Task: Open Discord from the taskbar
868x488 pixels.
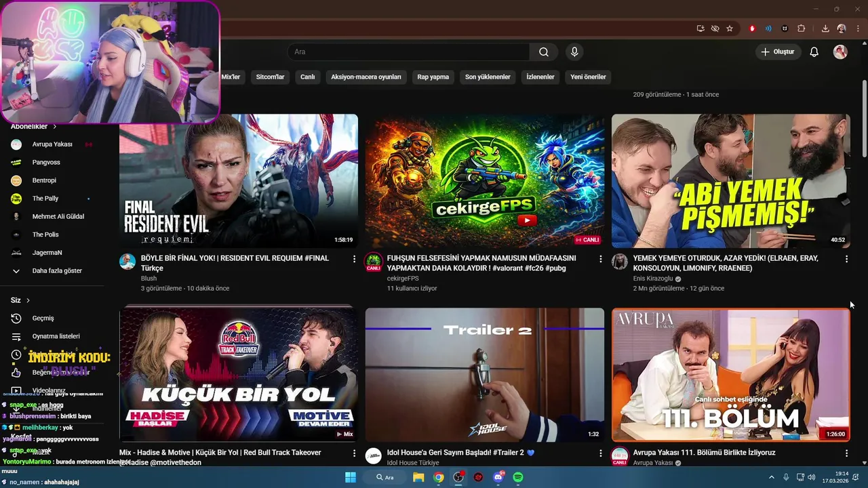Action: (x=498, y=477)
